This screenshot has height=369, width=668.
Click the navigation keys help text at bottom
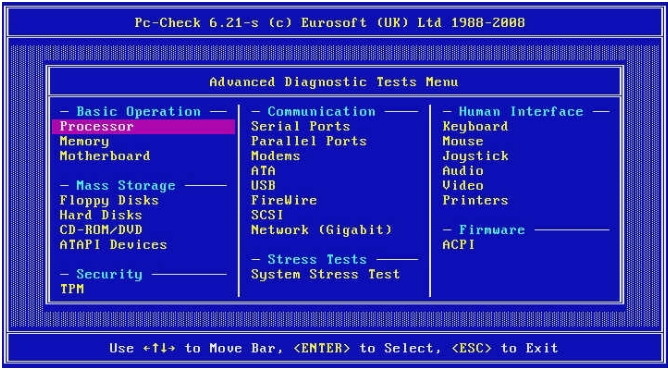click(x=334, y=349)
